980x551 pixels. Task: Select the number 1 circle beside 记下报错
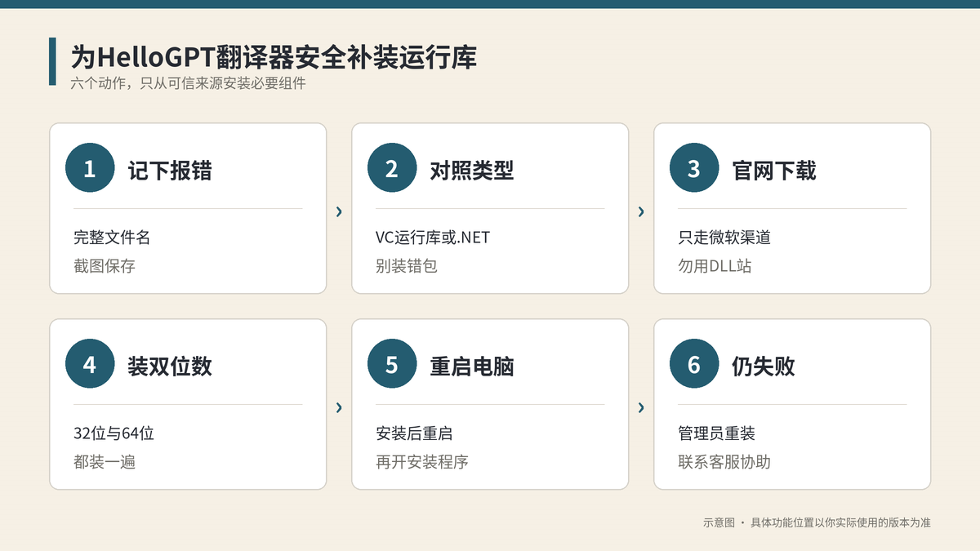[x=90, y=169]
